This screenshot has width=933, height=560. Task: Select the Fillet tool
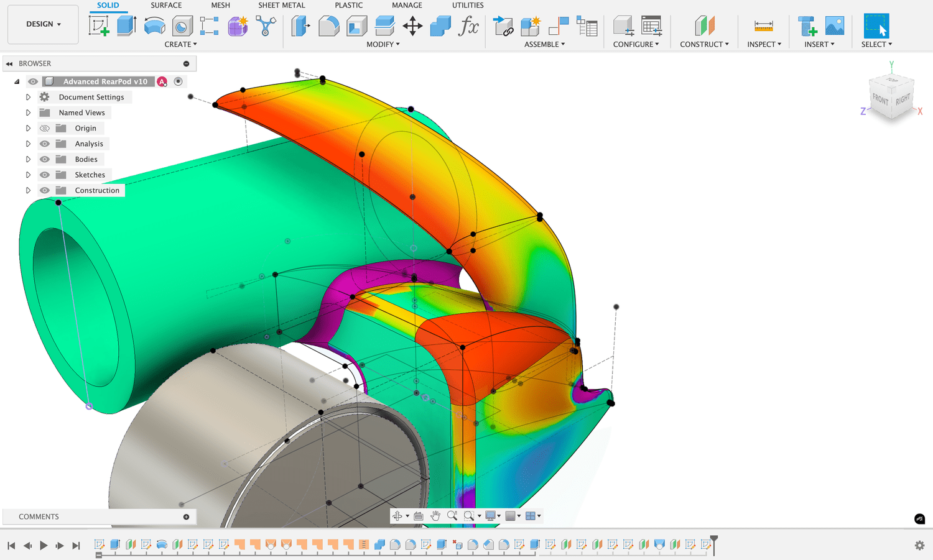click(329, 26)
